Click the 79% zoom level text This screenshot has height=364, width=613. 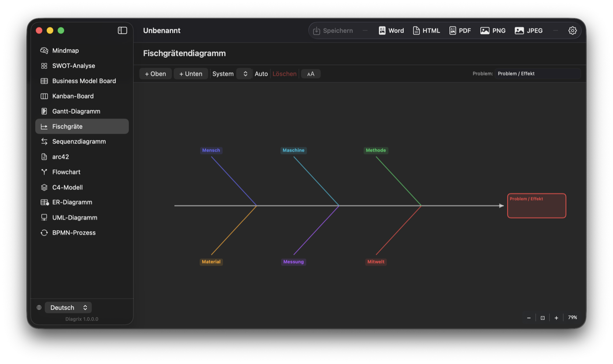click(x=573, y=318)
